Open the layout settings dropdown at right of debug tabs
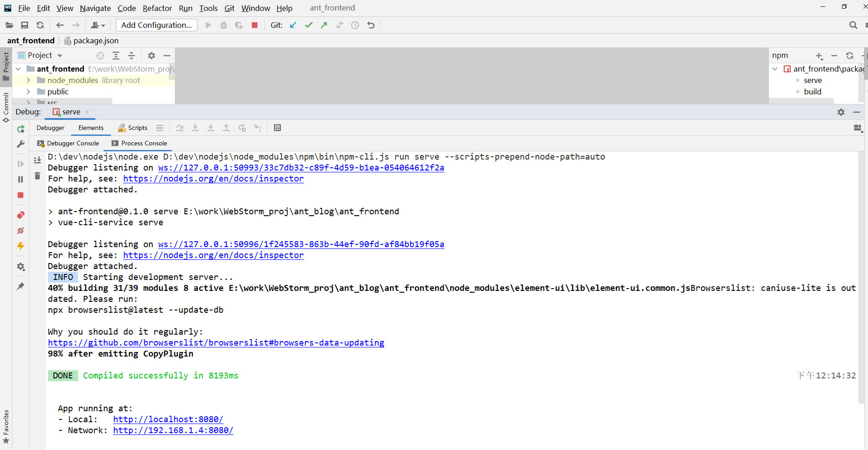868x450 pixels. (x=858, y=129)
